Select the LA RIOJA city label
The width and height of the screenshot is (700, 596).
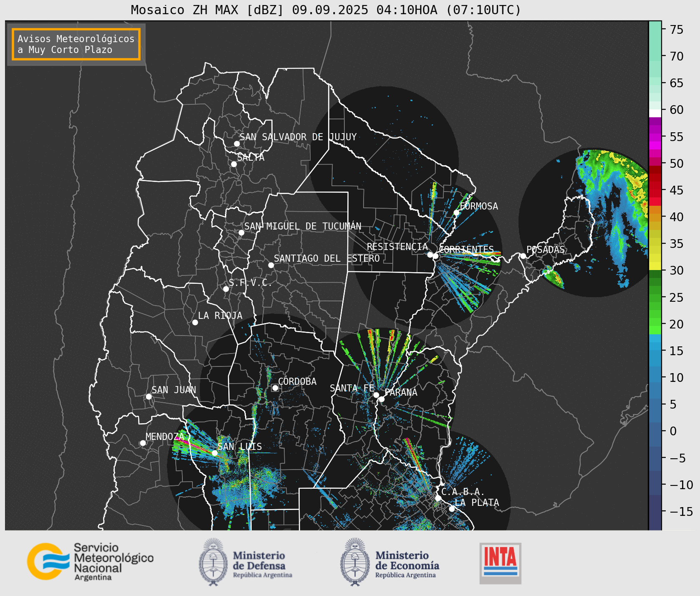point(220,316)
